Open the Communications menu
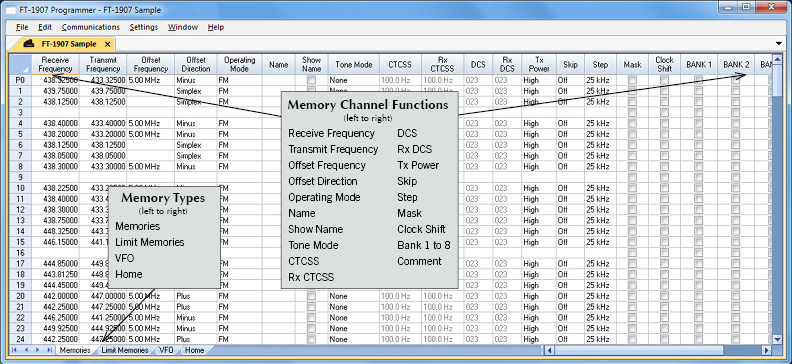Image resolution: width=792 pixels, height=364 pixels. click(x=90, y=27)
